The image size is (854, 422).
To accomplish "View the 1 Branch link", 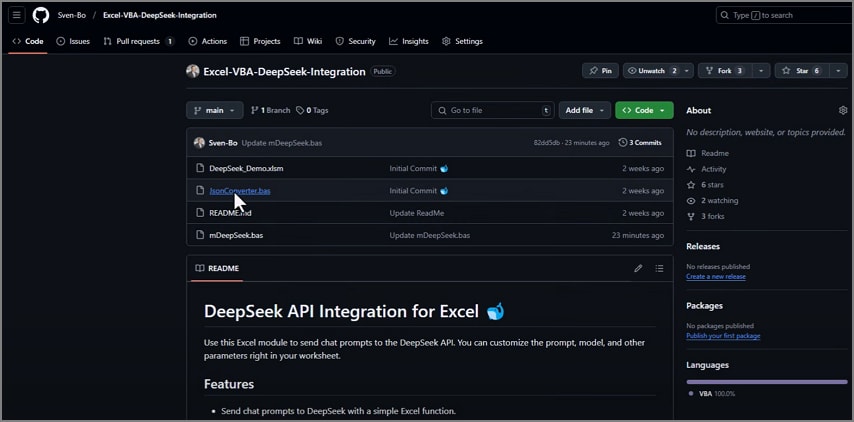I will coord(270,111).
